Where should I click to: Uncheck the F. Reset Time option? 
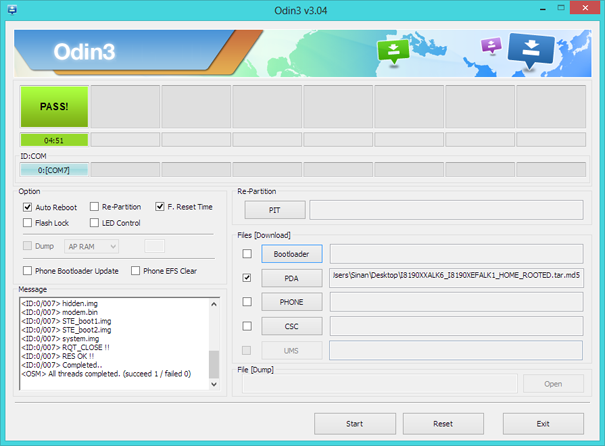click(160, 207)
